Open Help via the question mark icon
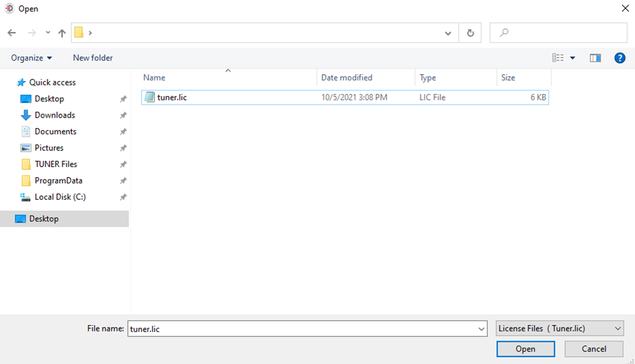The width and height of the screenshot is (635, 364). click(x=619, y=58)
